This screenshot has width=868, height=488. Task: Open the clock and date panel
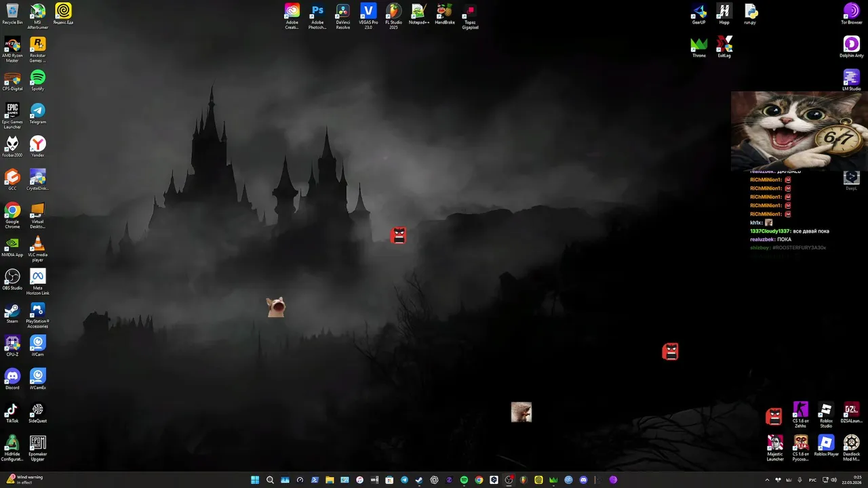point(852,480)
